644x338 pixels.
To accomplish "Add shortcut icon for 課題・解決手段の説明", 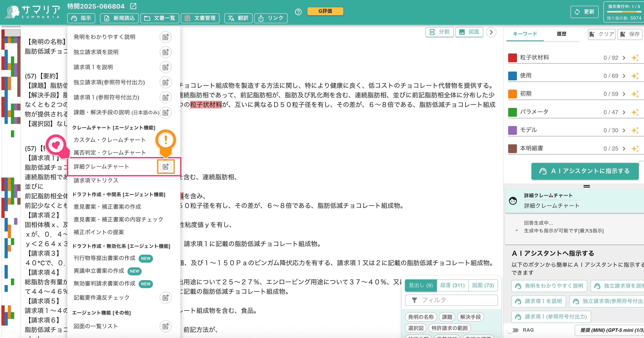I will (165, 113).
